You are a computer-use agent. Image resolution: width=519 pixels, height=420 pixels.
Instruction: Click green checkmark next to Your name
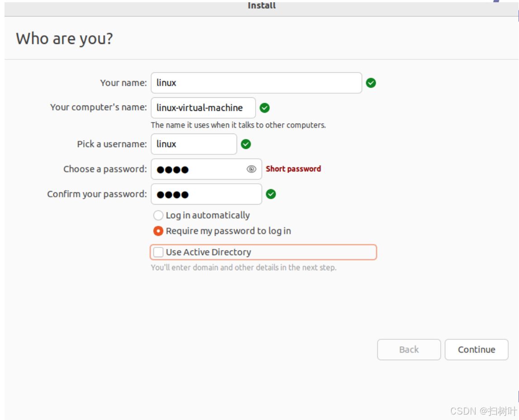(371, 83)
